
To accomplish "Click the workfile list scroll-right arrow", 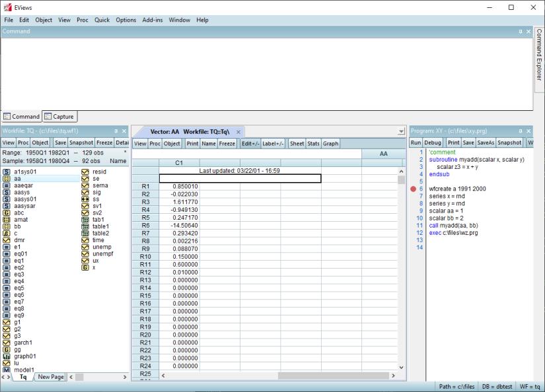I will point(125,377).
